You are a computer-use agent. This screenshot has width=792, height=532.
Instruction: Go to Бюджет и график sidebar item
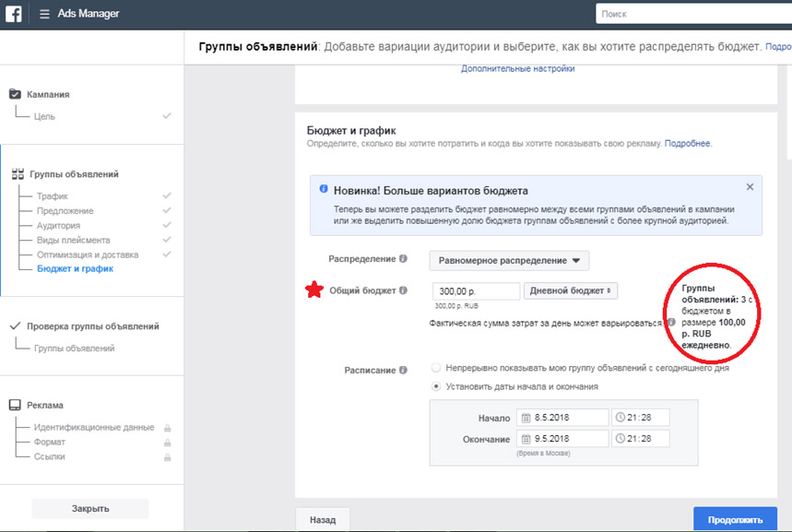[75, 269]
